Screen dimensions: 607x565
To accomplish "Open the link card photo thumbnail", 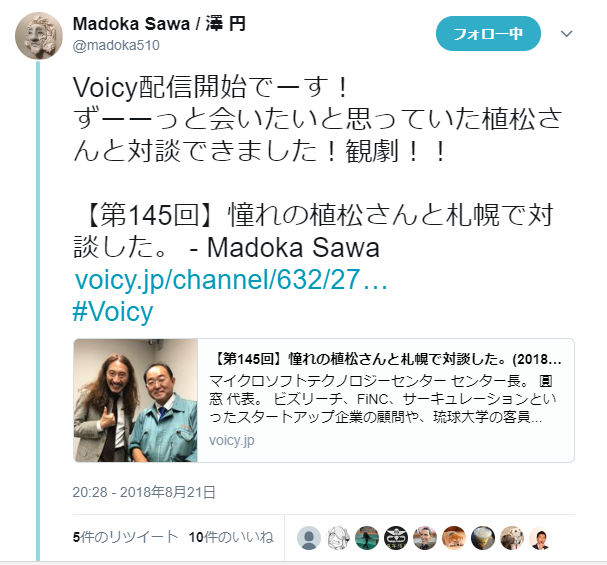I will [135, 400].
